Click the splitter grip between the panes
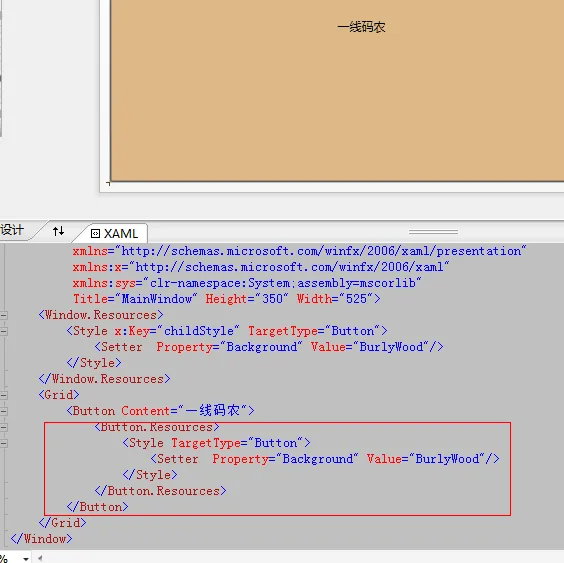Screen dimensions: 564x563 (x=433, y=232)
